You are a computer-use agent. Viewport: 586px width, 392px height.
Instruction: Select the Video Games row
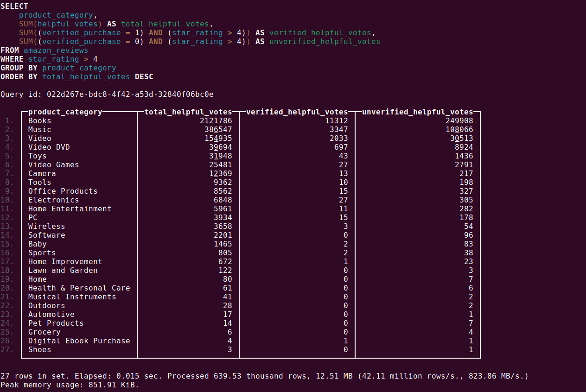point(53,164)
